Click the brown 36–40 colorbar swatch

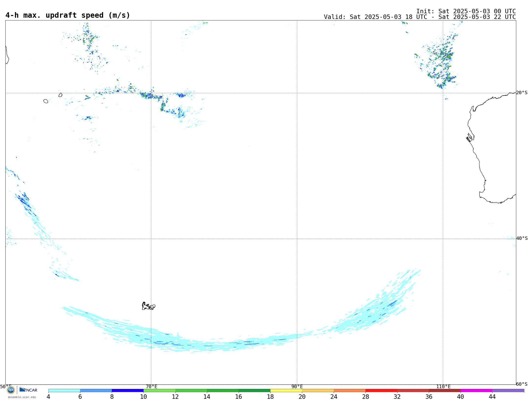coord(445,390)
